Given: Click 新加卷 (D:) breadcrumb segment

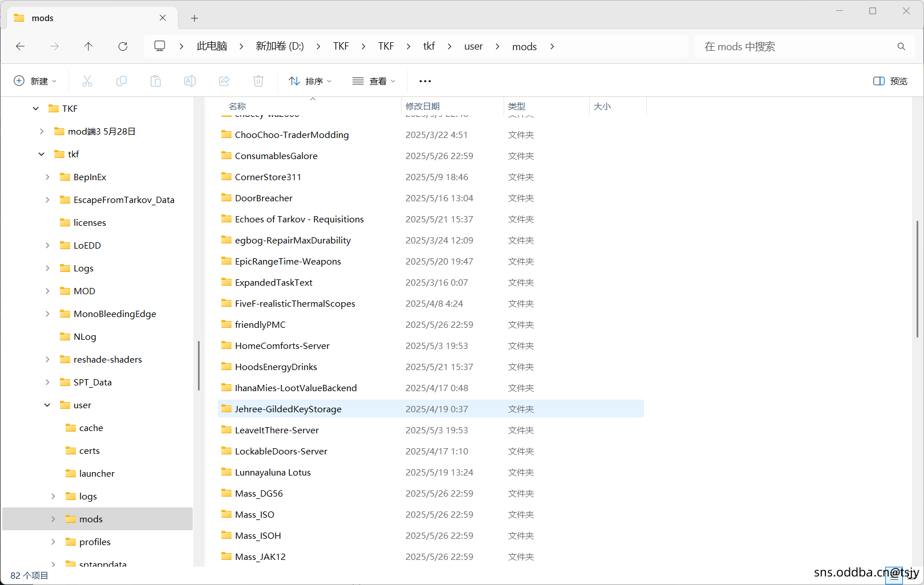Looking at the screenshot, I should point(279,46).
